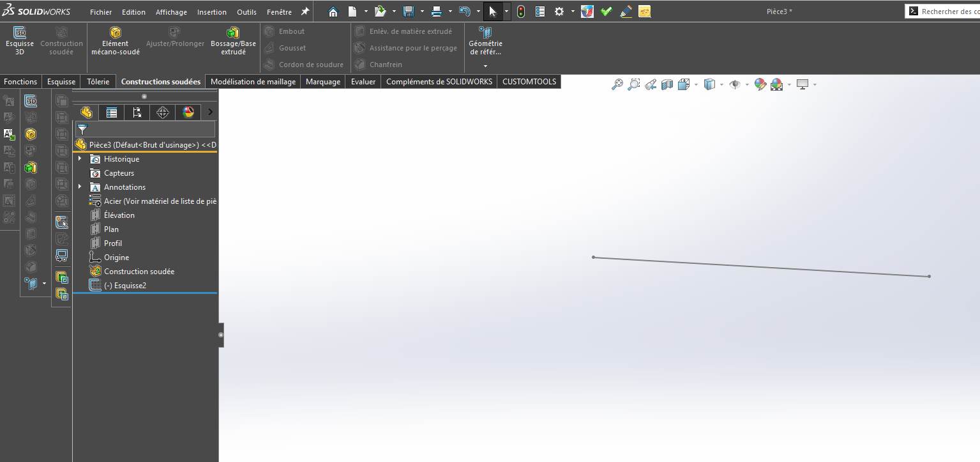This screenshot has height=462, width=980.
Task: Click Bossage/Base extrudé icon
Action: [x=233, y=33]
